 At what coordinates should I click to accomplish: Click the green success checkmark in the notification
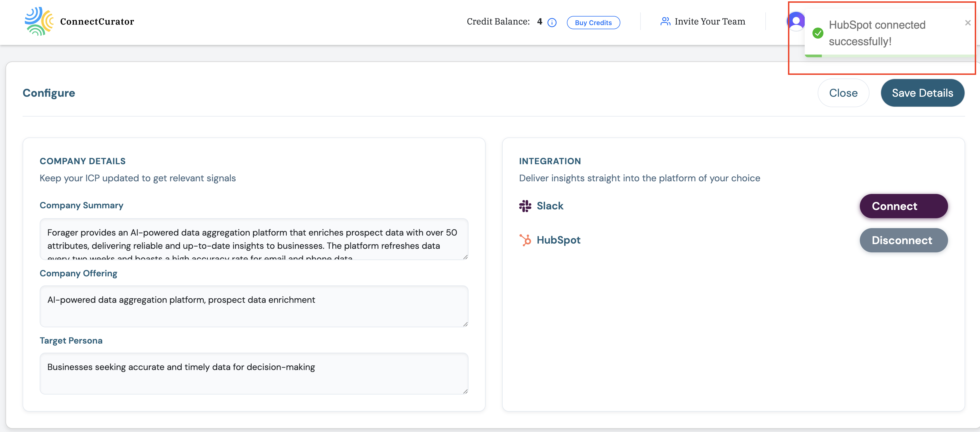pos(818,33)
